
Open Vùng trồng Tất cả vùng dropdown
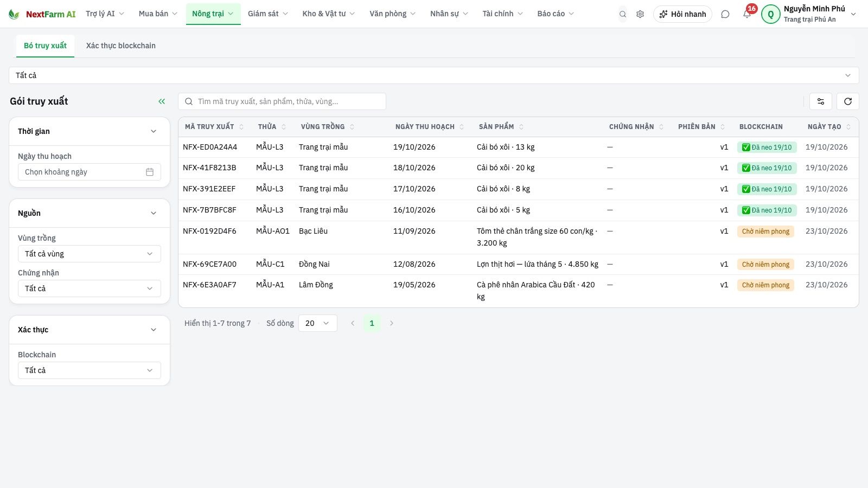coord(90,254)
